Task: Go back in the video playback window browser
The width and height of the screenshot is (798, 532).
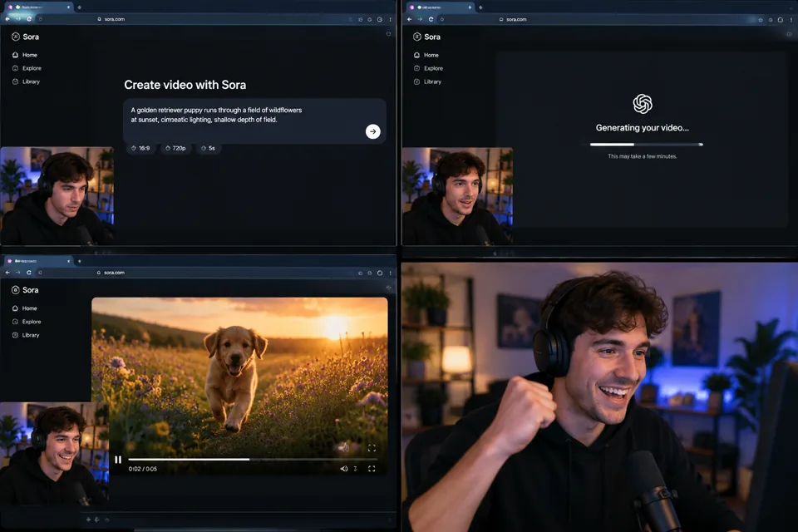Action: [x=7, y=273]
